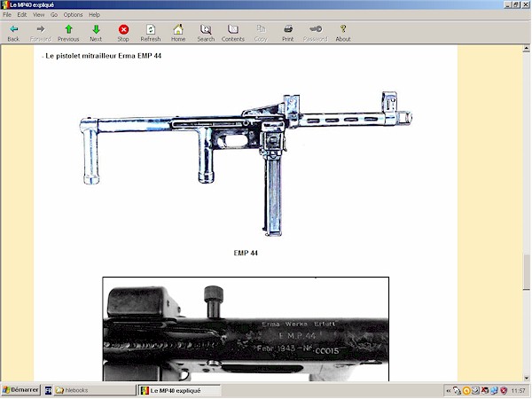Switch to the hlebooks taskbar window
Image resolution: width=532 pixels, height=399 pixels.
95,390
